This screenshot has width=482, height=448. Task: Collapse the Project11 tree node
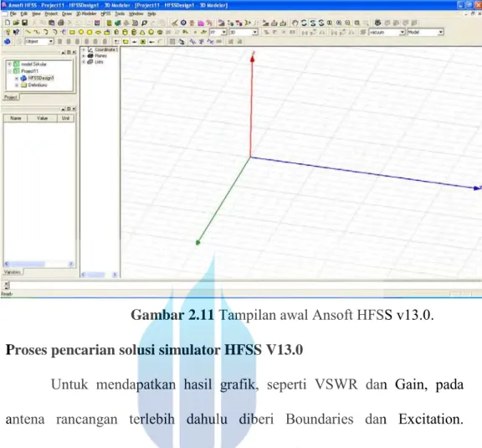pyautogui.click(x=9, y=71)
